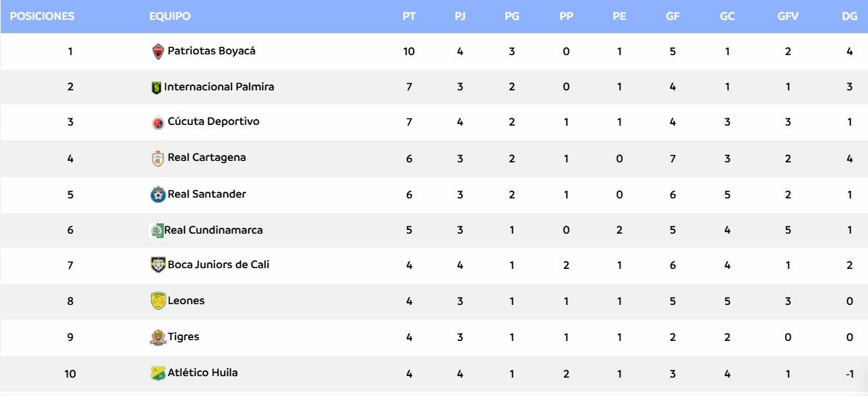Click the Real Santander team crest

(156, 195)
